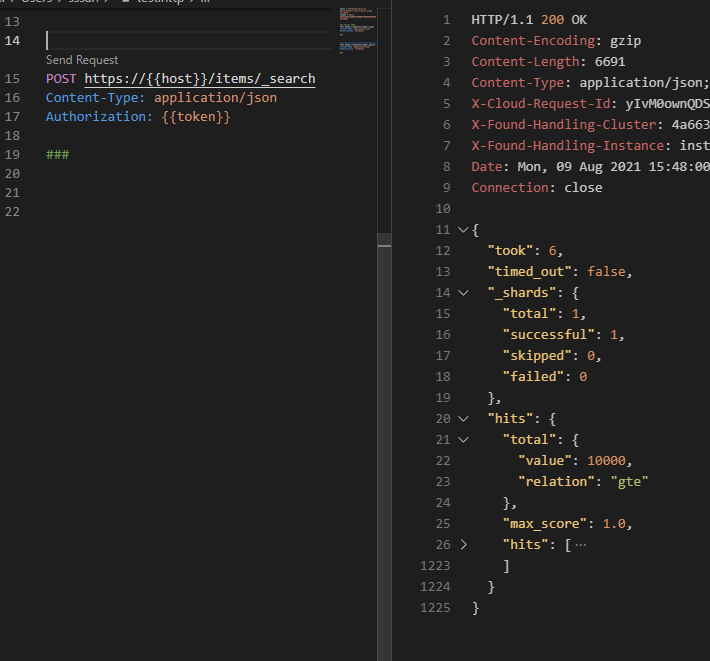This screenshot has height=661, width=710.
Task: Click the ellipsis of the folded hits array
Action: coord(581,545)
